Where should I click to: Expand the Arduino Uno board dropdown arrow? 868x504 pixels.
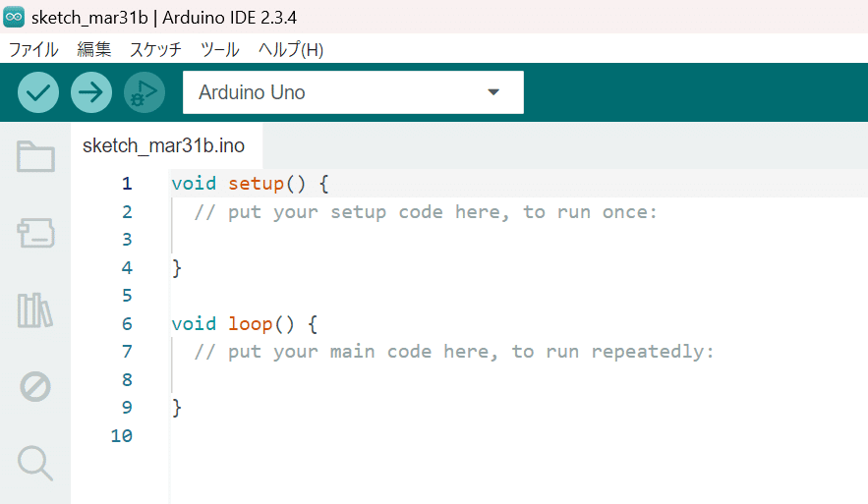click(x=493, y=92)
